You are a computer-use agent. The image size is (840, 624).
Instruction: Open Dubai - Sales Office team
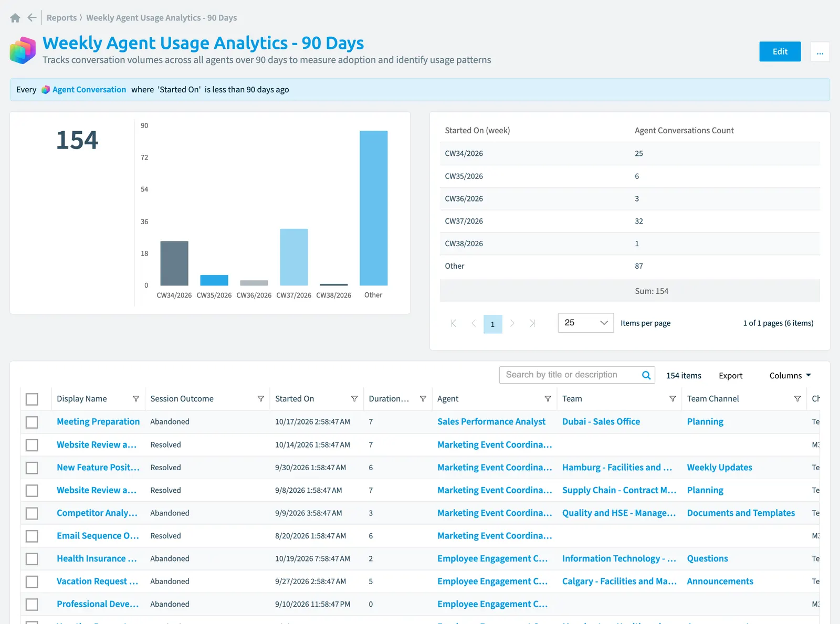click(601, 421)
